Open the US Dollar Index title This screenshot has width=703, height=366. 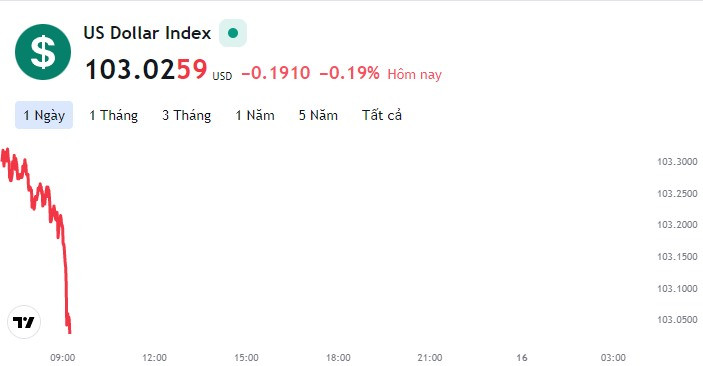click(x=147, y=33)
